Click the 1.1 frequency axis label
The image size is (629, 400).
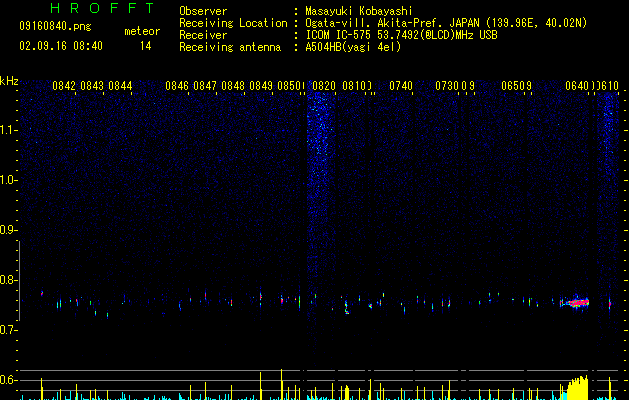(x=9, y=130)
